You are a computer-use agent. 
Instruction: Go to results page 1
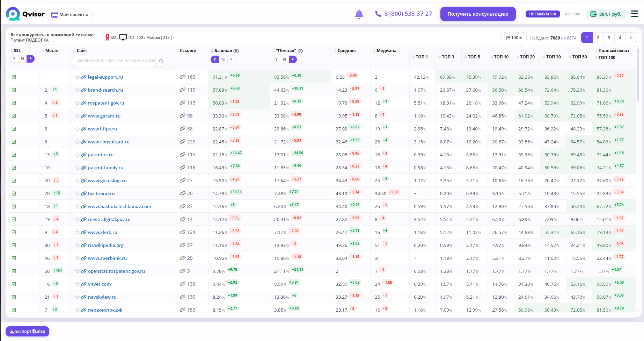tap(587, 38)
